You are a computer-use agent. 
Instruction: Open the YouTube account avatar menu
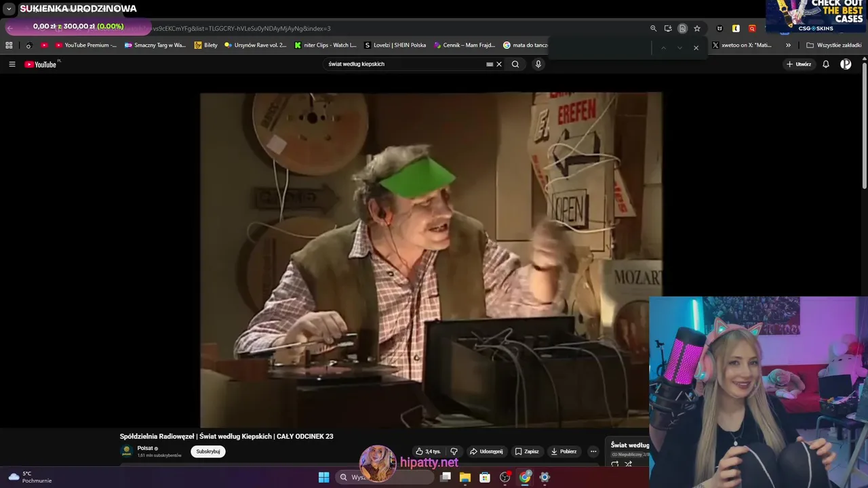pos(846,64)
